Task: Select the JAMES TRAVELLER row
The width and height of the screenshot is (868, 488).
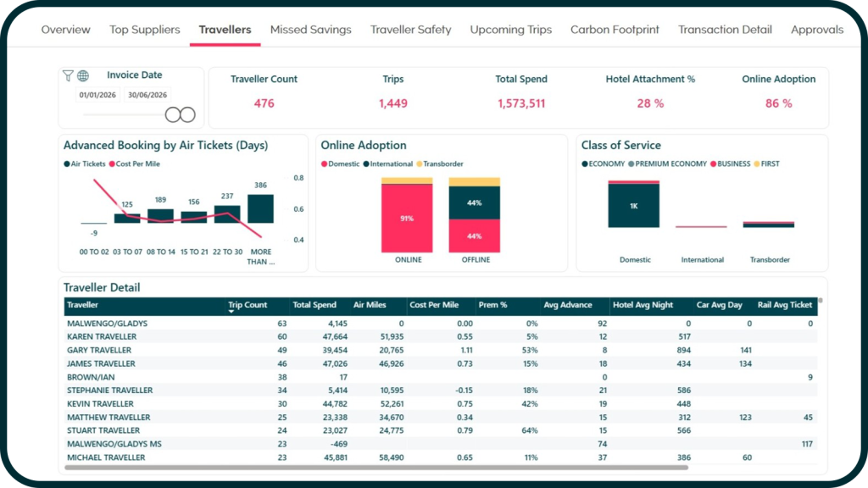Action: [x=441, y=363]
